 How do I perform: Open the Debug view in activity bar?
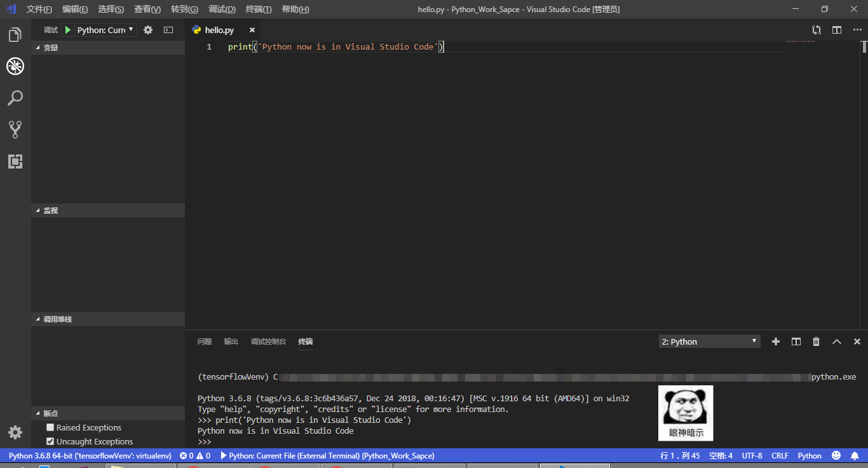15,66
